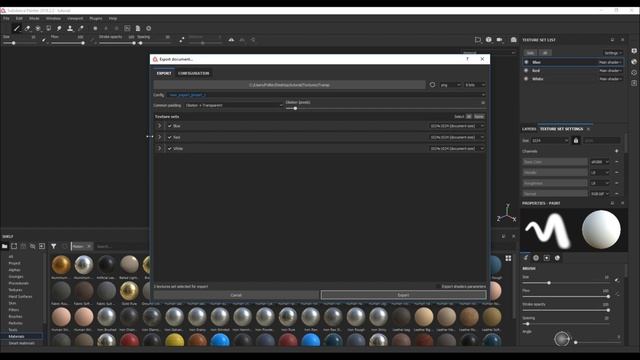Open the Config preset dropdown
The height and width of the screenshot is (360, 640).
[x=326, y=95]
